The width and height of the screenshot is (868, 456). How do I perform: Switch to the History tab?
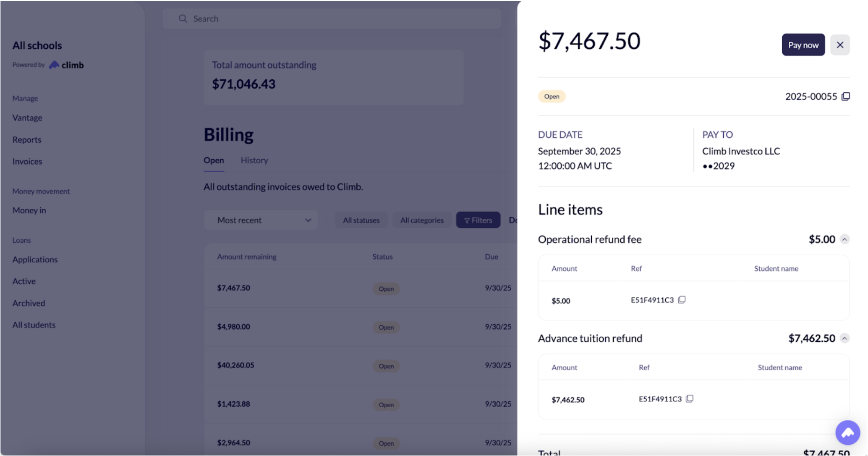[x=254, y=160]
